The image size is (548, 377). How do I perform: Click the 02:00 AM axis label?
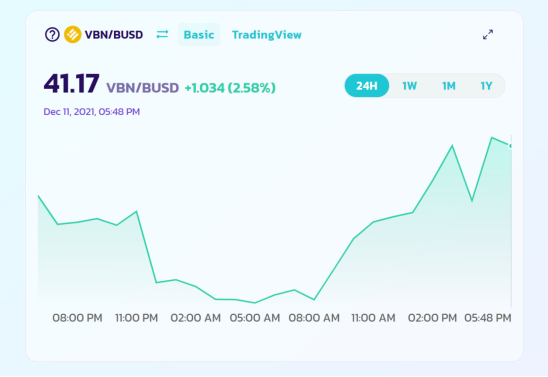click(x=195, y=318)
